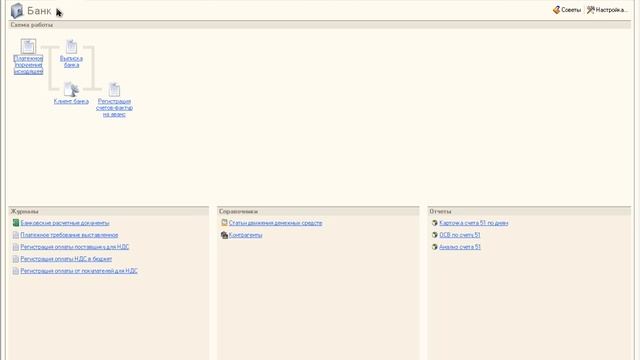Open the Платежное требование выставленное journal link
The height and width of the screenshot is (360, 640).
69,235
